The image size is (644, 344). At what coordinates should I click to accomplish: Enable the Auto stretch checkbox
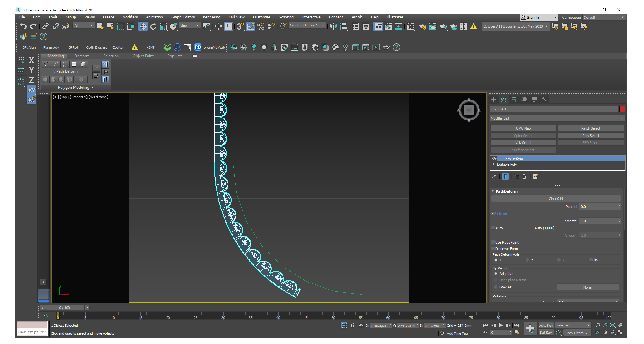pos(493,228)
